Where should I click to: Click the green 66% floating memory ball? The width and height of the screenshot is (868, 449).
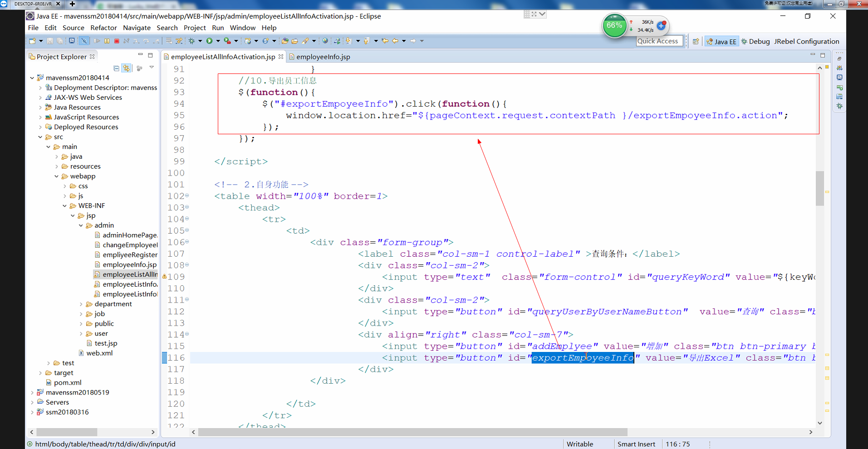tap(614, 25)
